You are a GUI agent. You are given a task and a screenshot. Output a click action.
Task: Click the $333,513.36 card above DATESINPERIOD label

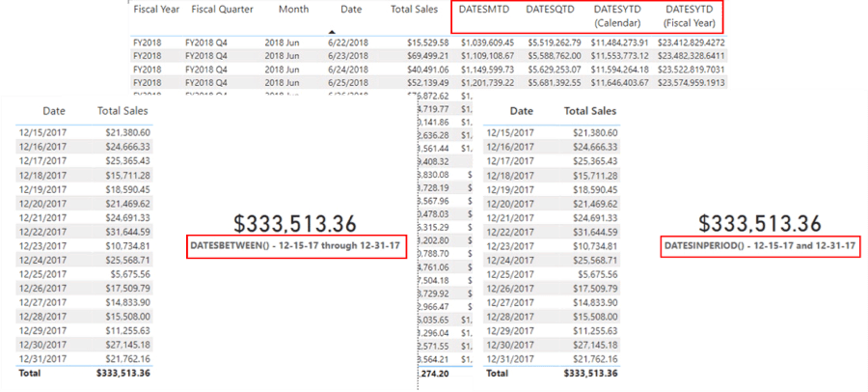760,223
